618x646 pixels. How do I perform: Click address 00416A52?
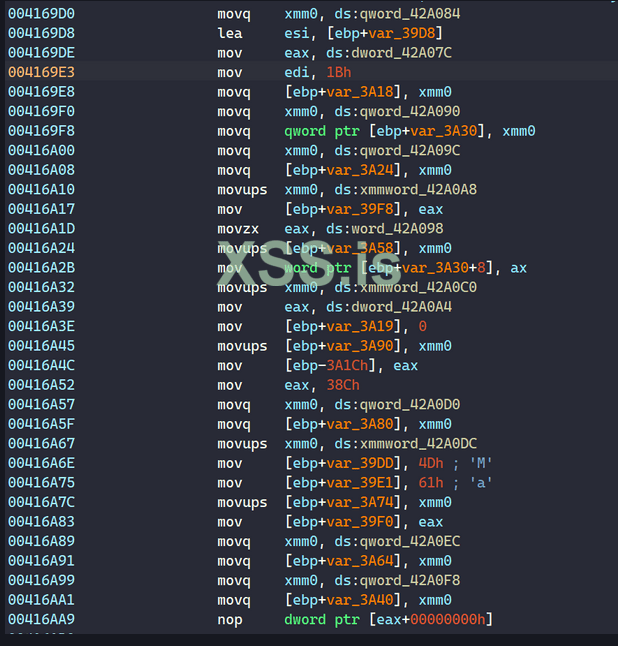point(41,385)
